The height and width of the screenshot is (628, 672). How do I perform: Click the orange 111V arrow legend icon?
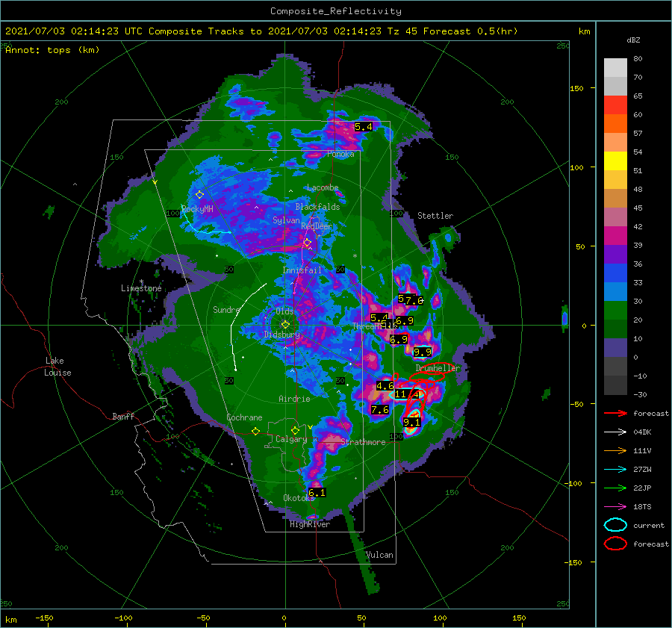[x=615, y=450]
